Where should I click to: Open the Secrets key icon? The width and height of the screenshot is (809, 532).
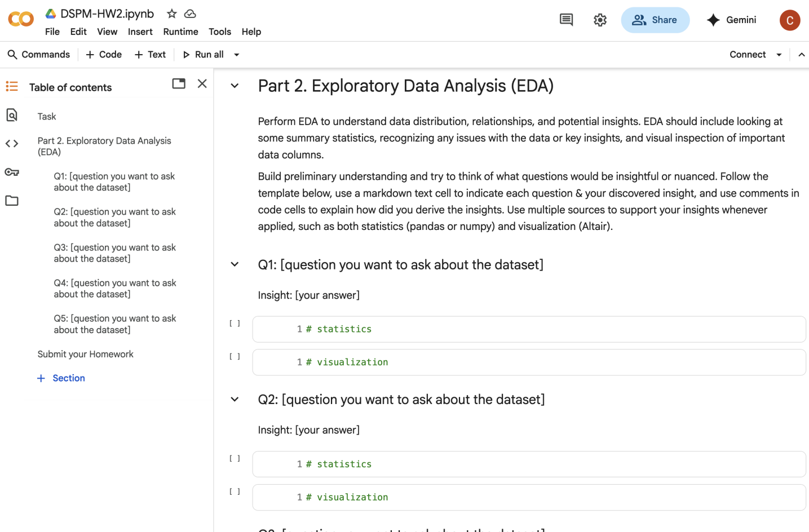(x=12, y=172)
